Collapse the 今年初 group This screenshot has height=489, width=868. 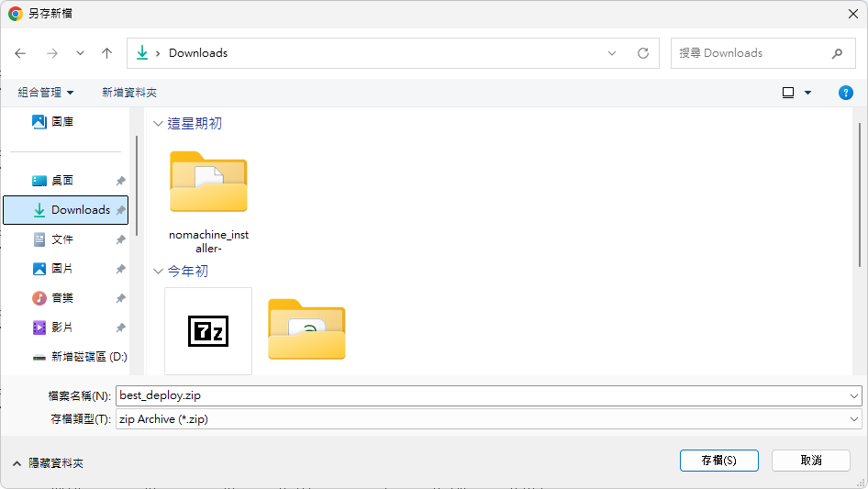pyautogui.click(x=158, y=272)
